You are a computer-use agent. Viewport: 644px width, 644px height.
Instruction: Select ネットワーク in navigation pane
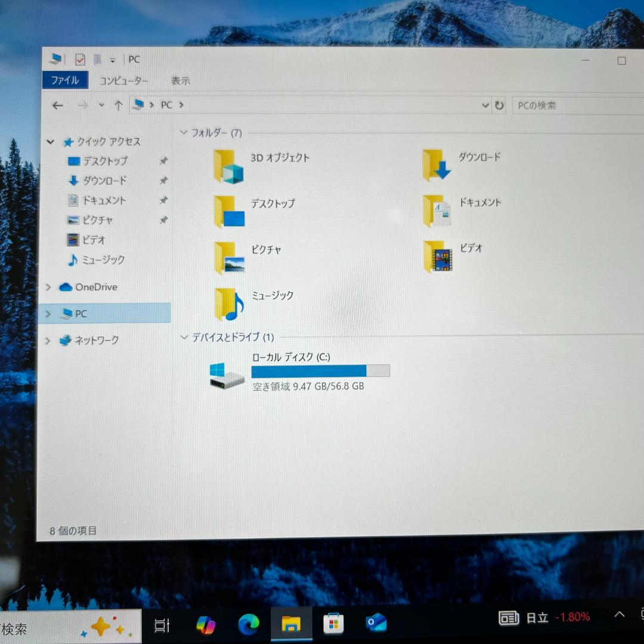[x=96, y=340]
